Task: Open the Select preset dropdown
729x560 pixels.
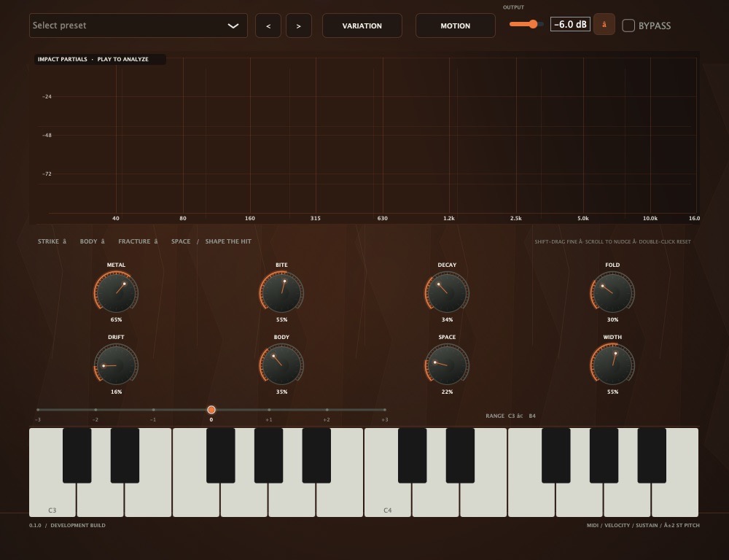Action: [x=138, y=26]
